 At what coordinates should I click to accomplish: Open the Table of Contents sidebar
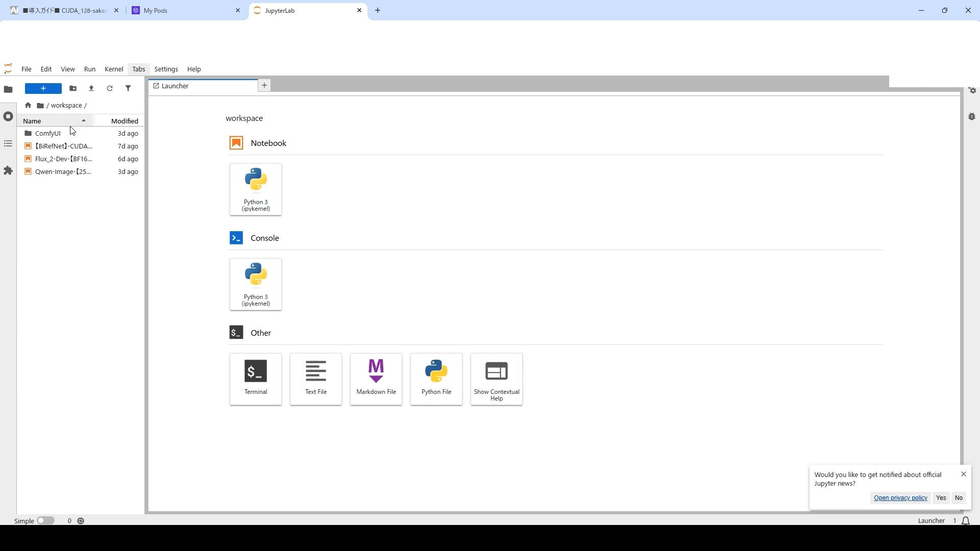coord(8,144)
